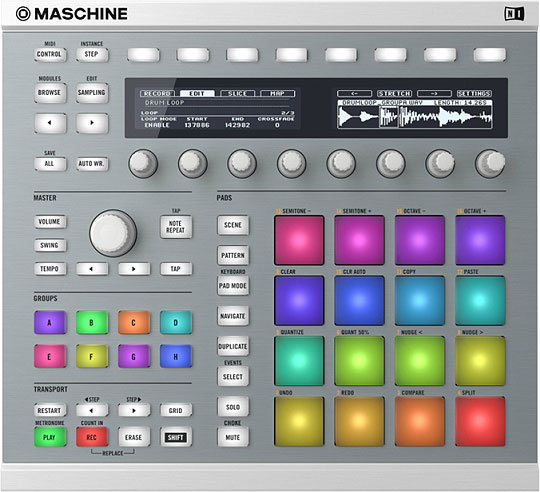Tap the Quant 50% pad 6
The height and width of the screenshot is (492, 540).
[359, 361]
